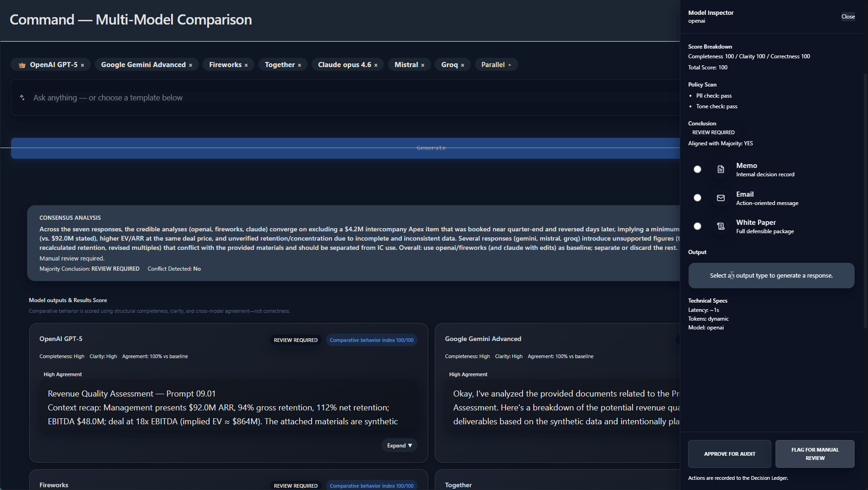Viewport: 868px width, 490px height.
Task: Remove the Together model chip
Action: point(299,65)
